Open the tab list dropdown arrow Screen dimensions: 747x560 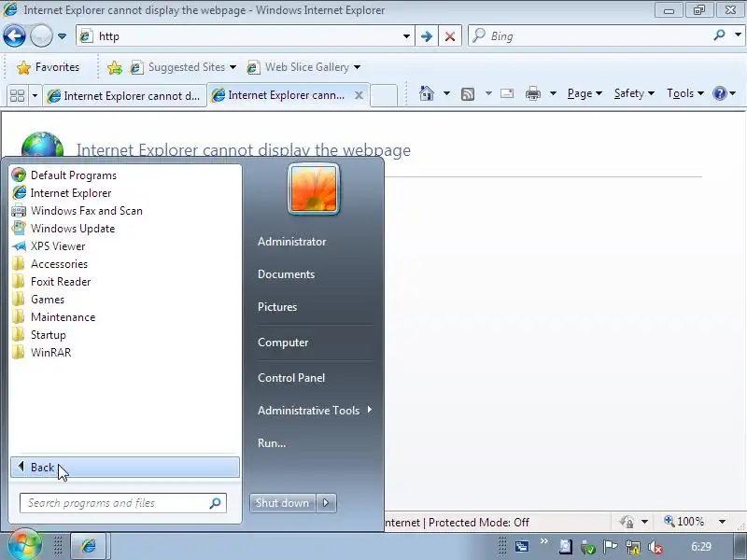(x=35, y=96)
